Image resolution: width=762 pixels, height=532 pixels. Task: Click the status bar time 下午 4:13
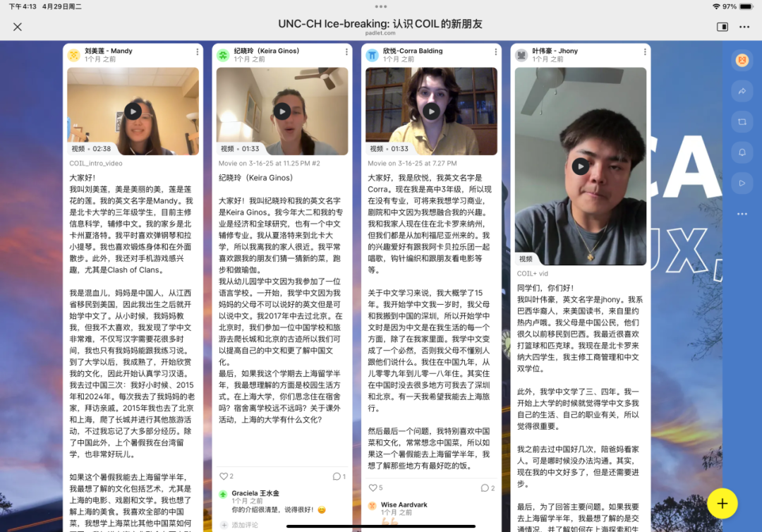(x=23, y=6)
